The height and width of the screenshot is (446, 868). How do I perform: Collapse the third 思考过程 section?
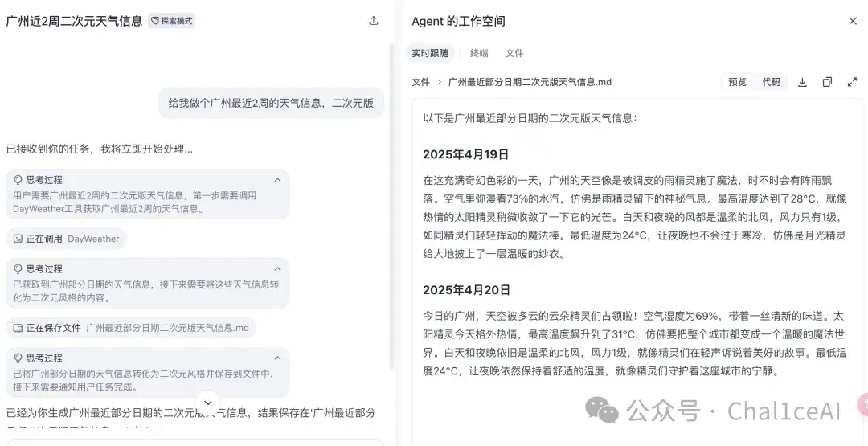click(x=278, y=358)
